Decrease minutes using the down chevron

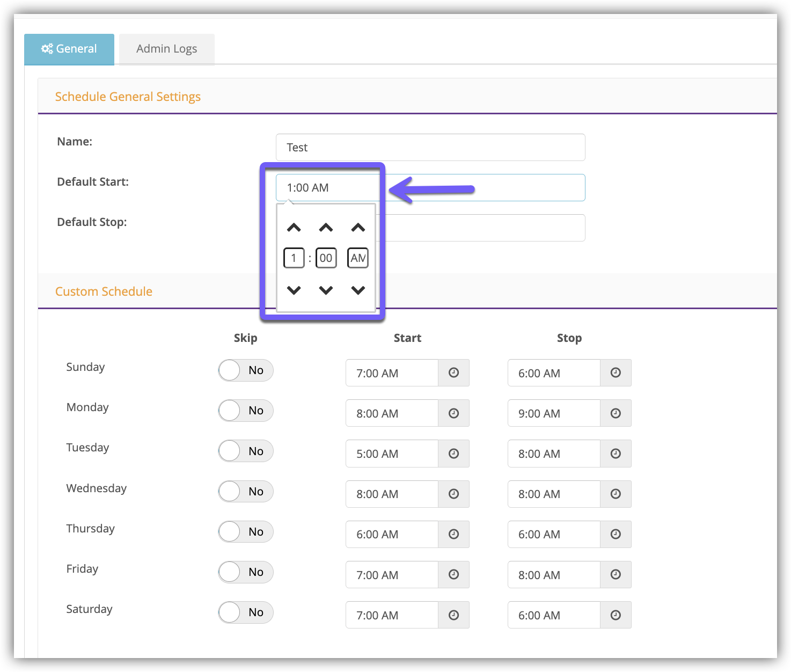pyautogui.click(x=326, y=290)
